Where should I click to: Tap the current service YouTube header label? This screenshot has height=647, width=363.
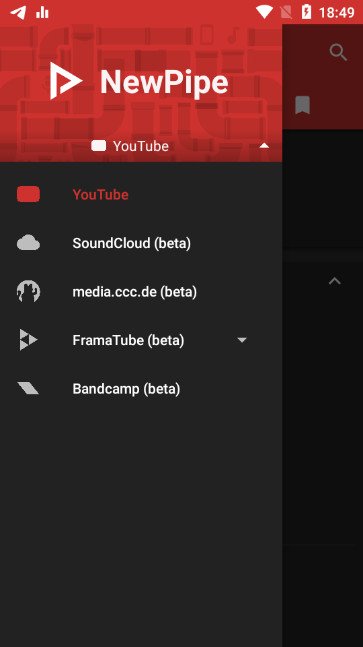coord(141,146)
